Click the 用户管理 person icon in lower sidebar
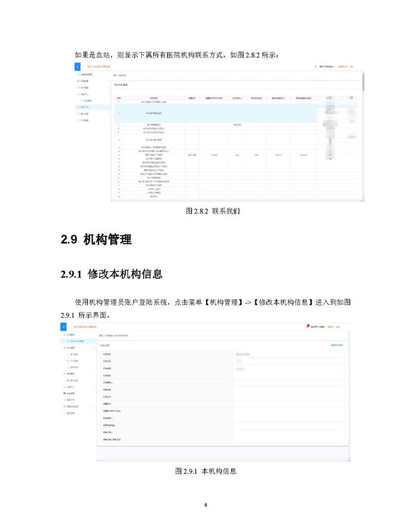Viewport: 411px width, 532px height. 64,348
